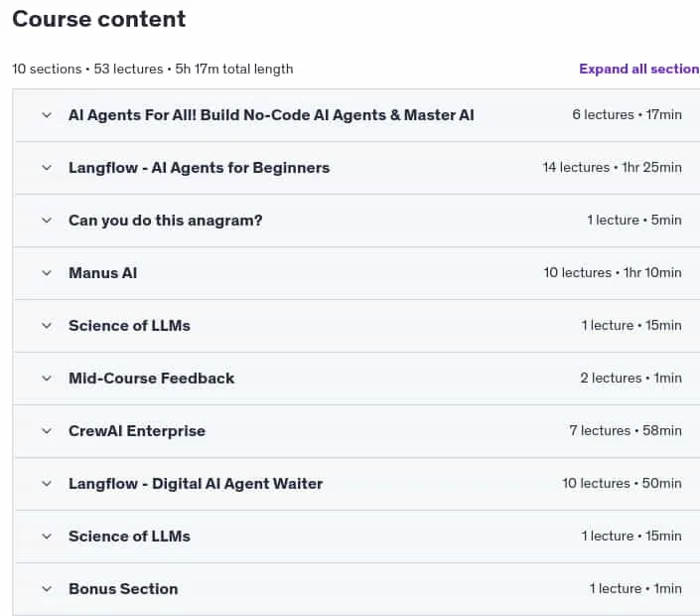700x616 pixels.
Task: Click the chevron beside Manus AI
Action: tap(47, 273)
